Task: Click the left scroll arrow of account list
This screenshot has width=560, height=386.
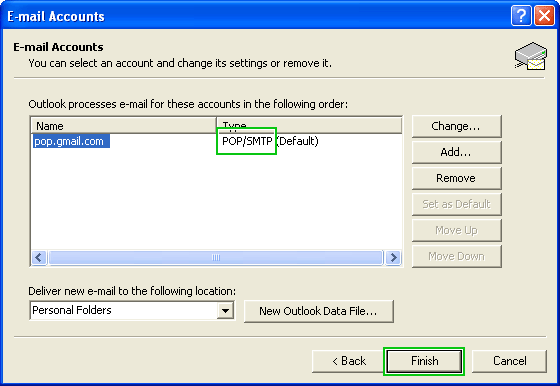Action: (x=39, y=257)
